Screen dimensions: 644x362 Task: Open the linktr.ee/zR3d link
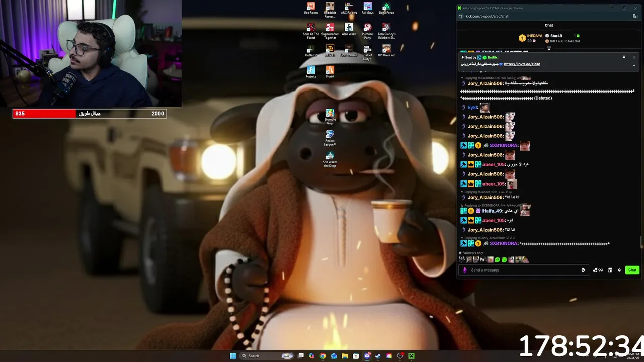pyautogui.click(x=522, y=64)
